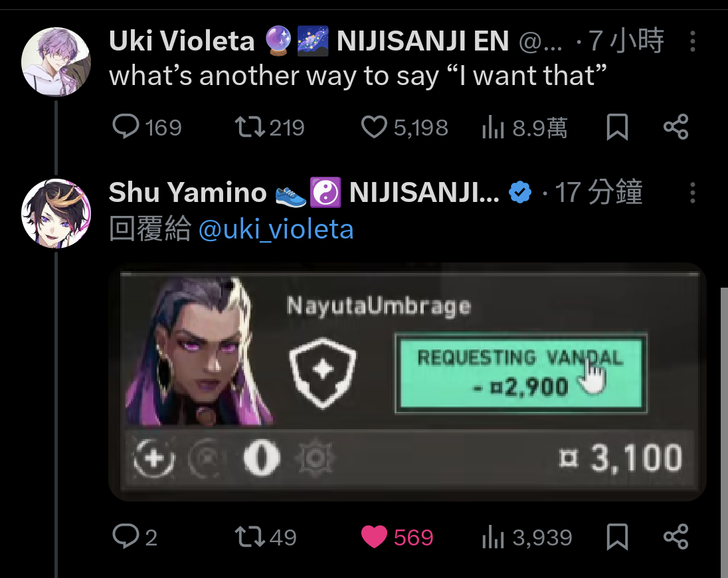This screenshot has width=728, height=578.
Task: Open more options for Shu Yamino's reply
Action: [692, 192]
